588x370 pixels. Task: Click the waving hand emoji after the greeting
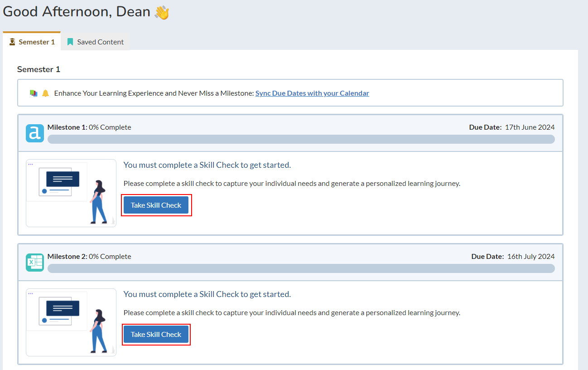coord(162,12)
